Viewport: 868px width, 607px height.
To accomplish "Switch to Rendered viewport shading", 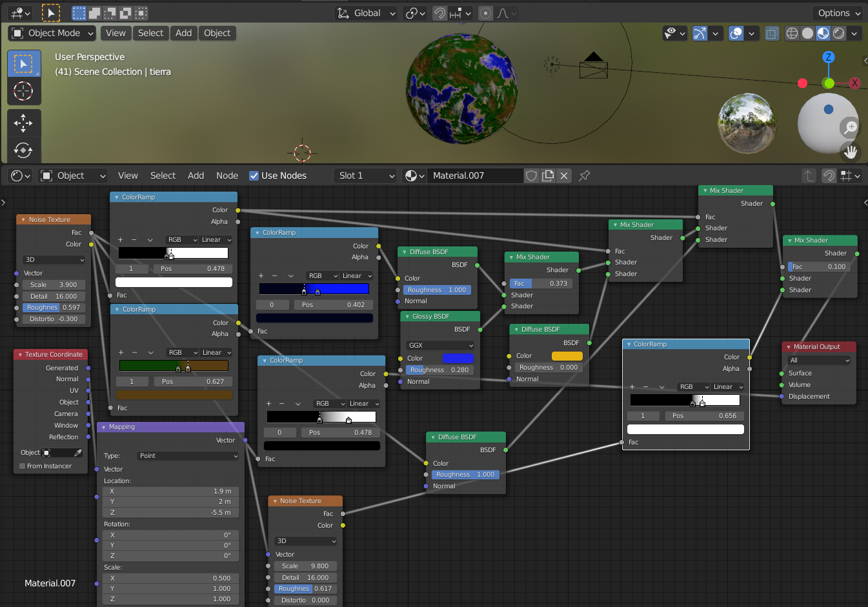I will pyautogui.click(x=838, y=33).
